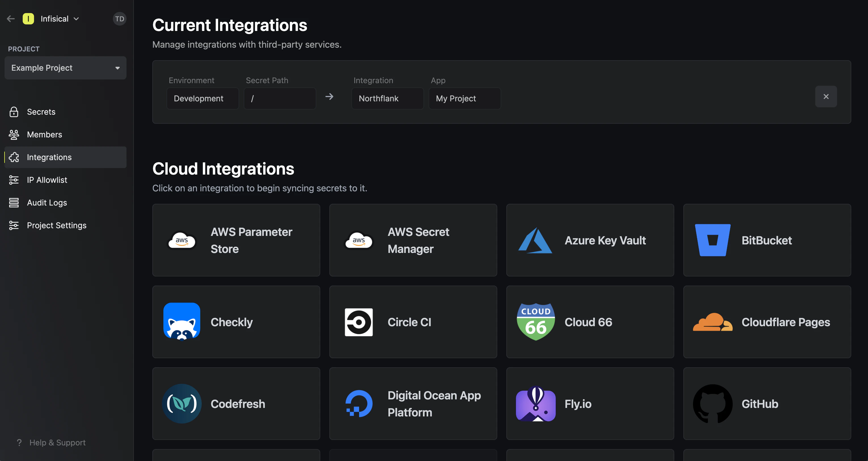Select the Codefresh card title
This screenshot has width=868, height=461.
pos(237,404)
